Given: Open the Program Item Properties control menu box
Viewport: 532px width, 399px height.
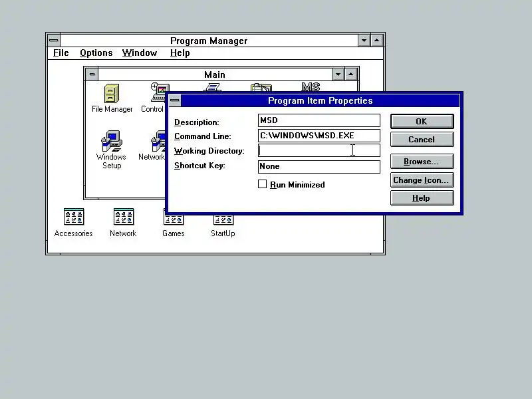Looking at the screenshot, I should 175,100.
